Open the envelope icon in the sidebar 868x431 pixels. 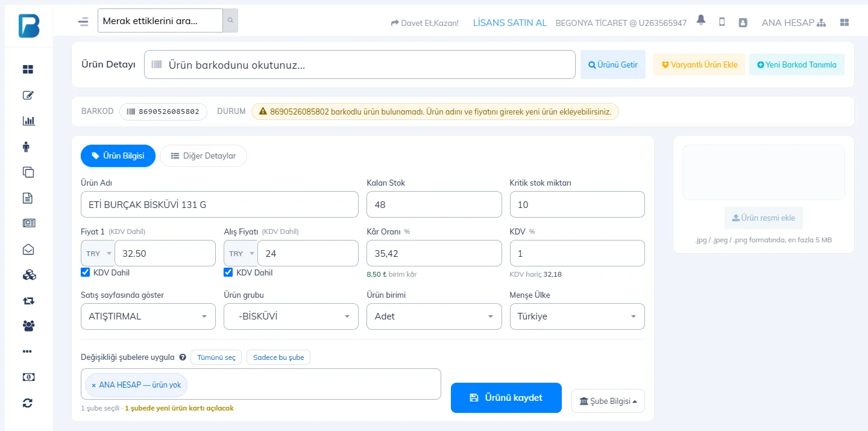point(28,249)
